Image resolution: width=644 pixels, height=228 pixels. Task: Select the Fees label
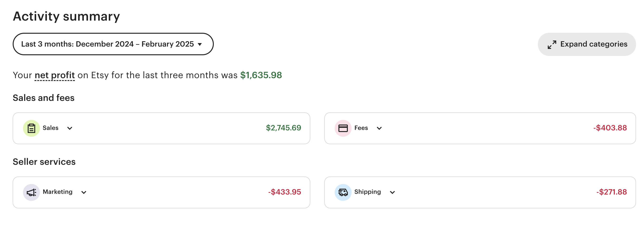pyautogui.click(x=361, y=128)
